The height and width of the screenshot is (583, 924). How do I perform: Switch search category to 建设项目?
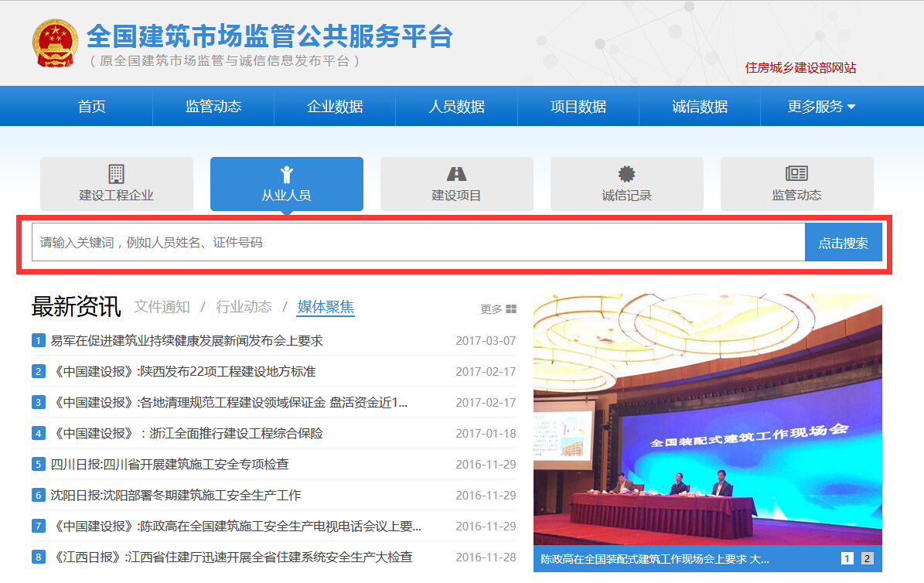456,184
